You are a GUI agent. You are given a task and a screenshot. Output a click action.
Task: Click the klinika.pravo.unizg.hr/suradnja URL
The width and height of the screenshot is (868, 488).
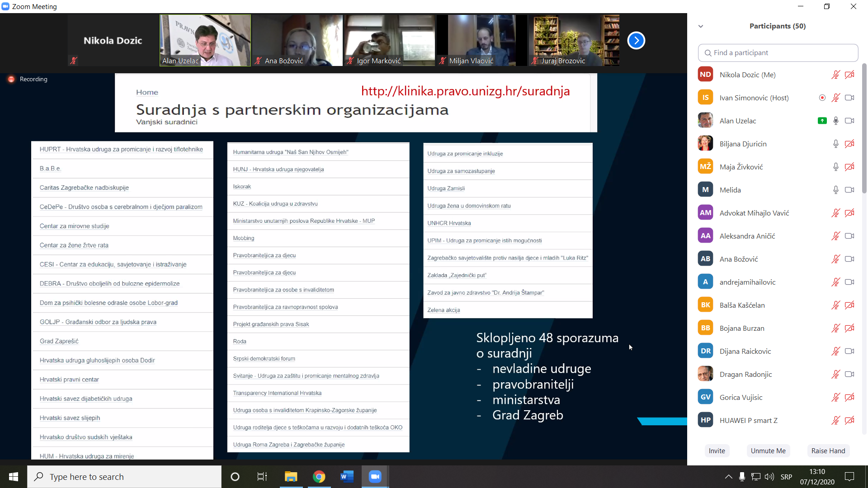tap(465, 91)
